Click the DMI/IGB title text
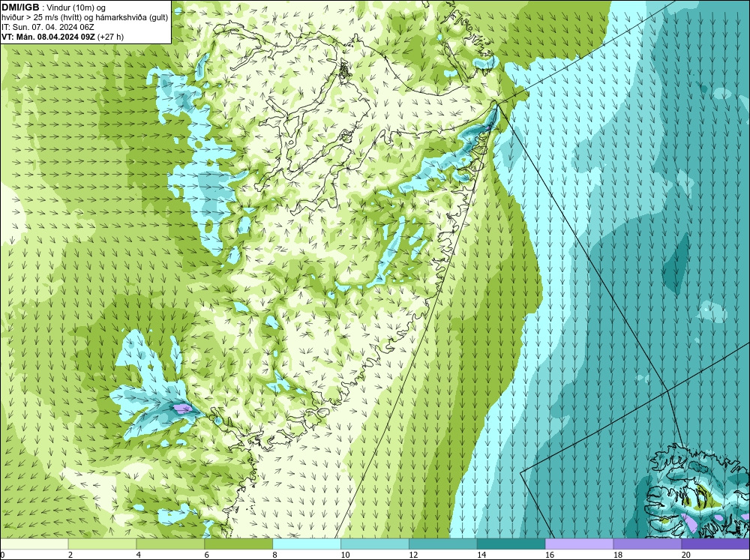This screenshot has height=560, width=750. pyautogui.click(x=20, y=7)
